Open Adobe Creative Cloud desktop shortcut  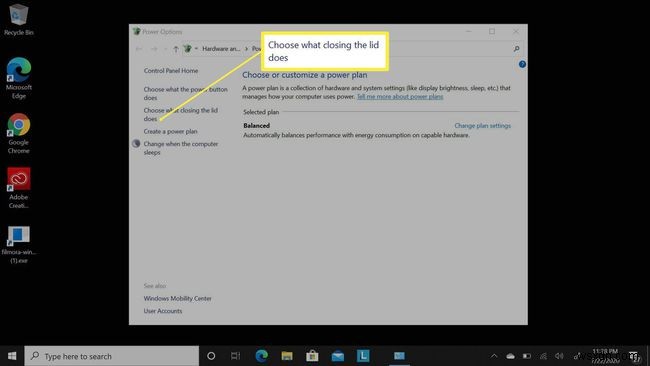(x=19, y=188)
